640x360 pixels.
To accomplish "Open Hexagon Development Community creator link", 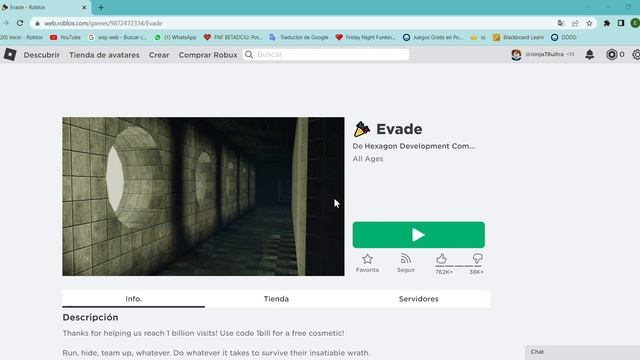I will click(420, 146).
